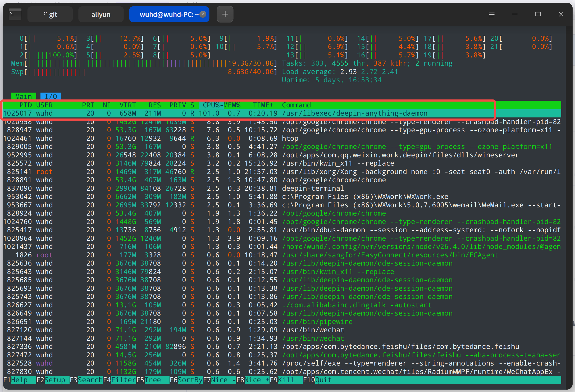Screen dimensions: 575x392
Task: Select the htop process row
Action: coord(282,138)
